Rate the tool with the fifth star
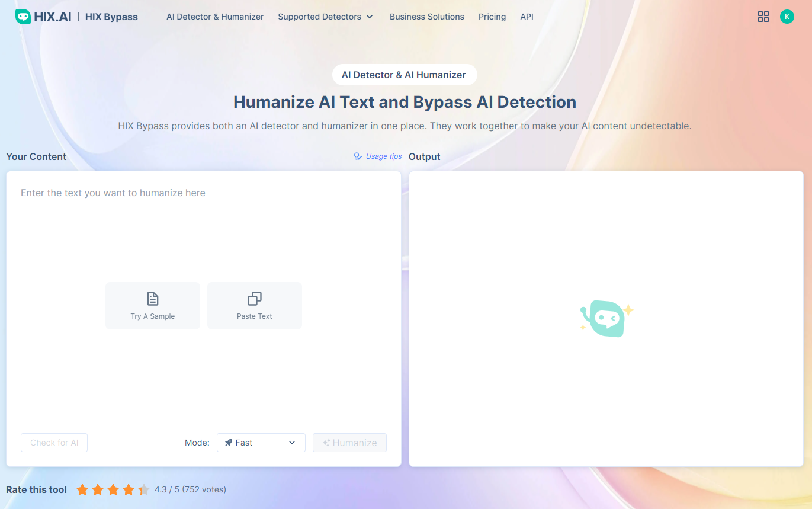 [144, 489]
